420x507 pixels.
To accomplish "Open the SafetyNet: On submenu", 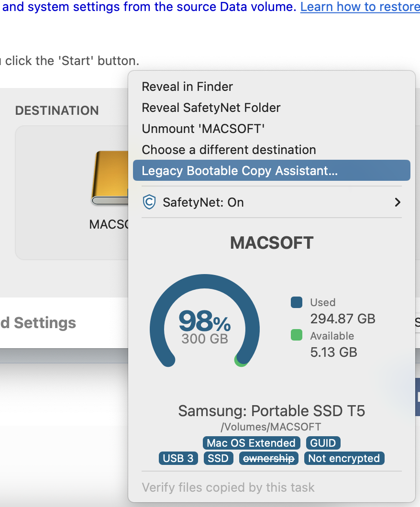I will (x=272, y=202).
